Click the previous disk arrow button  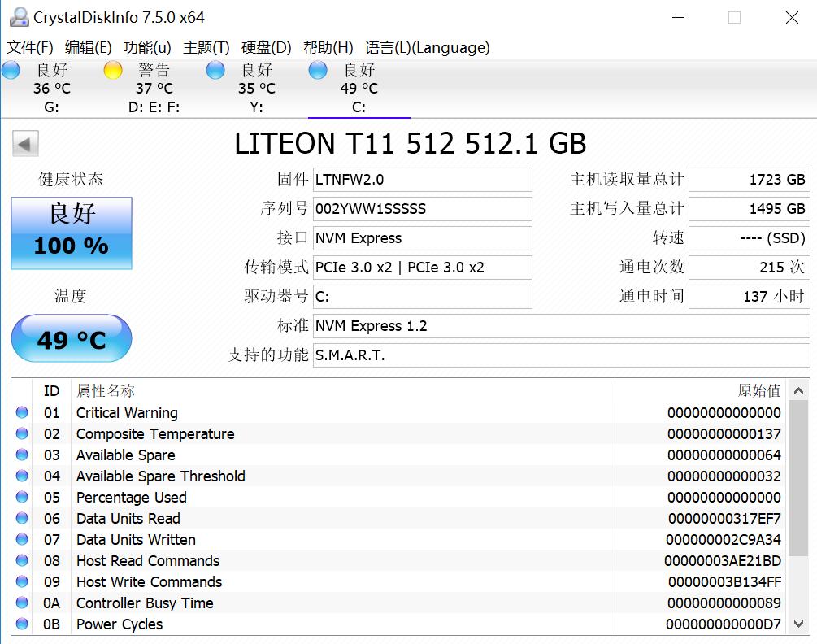(x=25, y=143)
